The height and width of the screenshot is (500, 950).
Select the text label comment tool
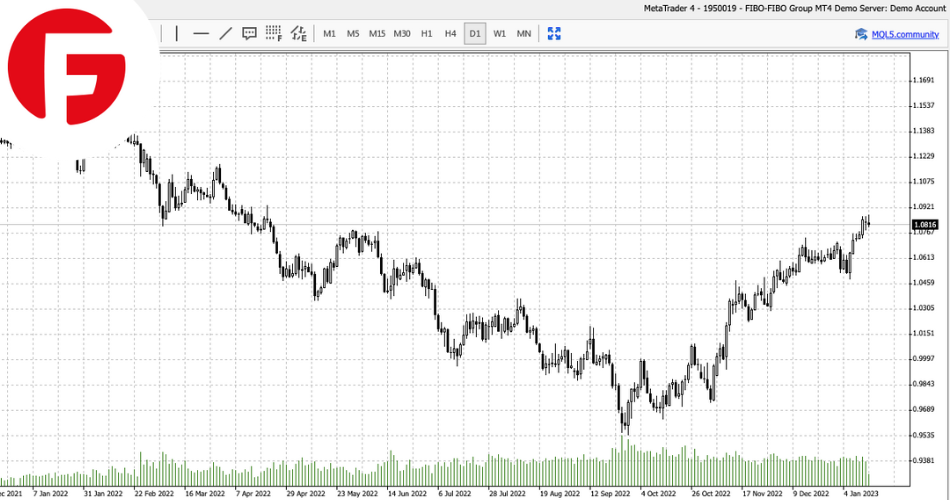click(x=249, y=34)
